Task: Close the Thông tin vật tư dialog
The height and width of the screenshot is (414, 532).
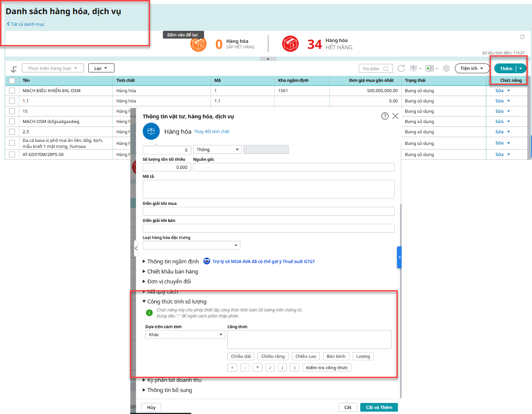Action: (x=395, y=116)
